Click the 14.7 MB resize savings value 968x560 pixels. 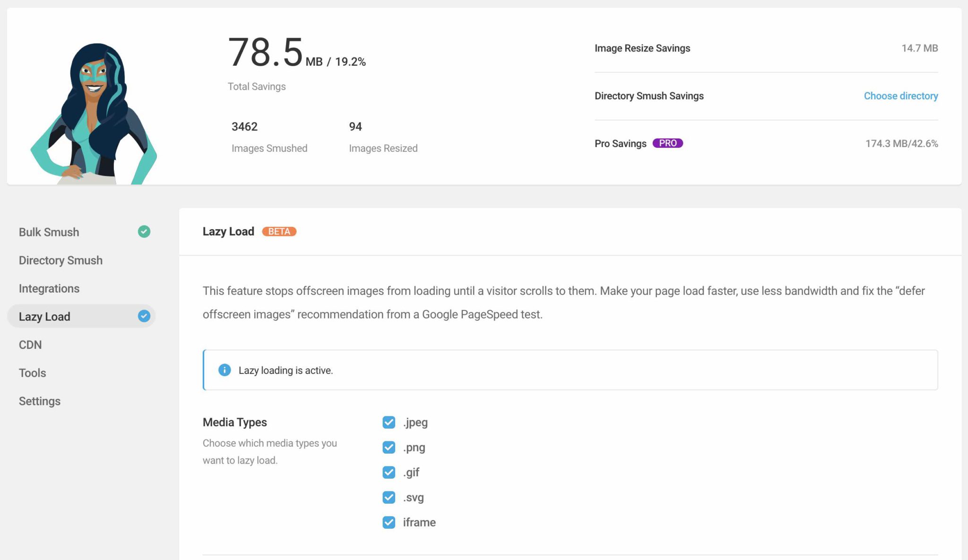(920, 48)
